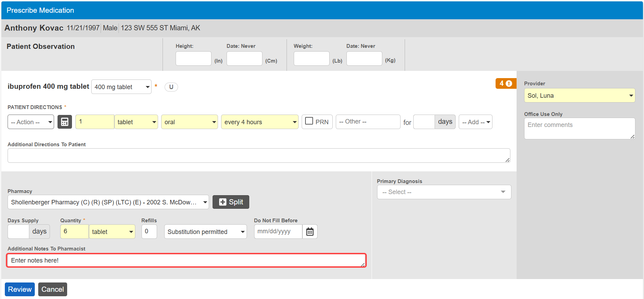Click the Cancel button

[52, 289]
